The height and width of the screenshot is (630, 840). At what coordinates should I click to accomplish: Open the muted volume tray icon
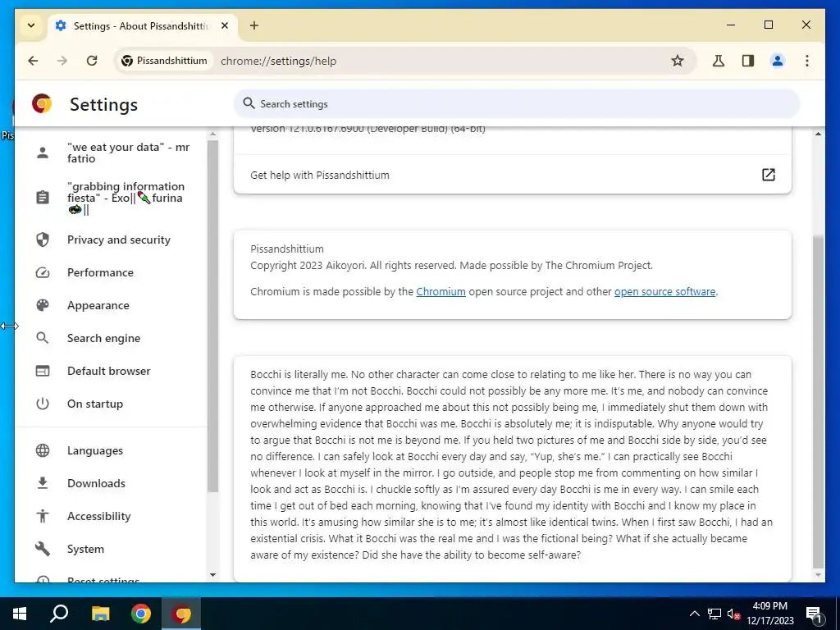[733, 614]
